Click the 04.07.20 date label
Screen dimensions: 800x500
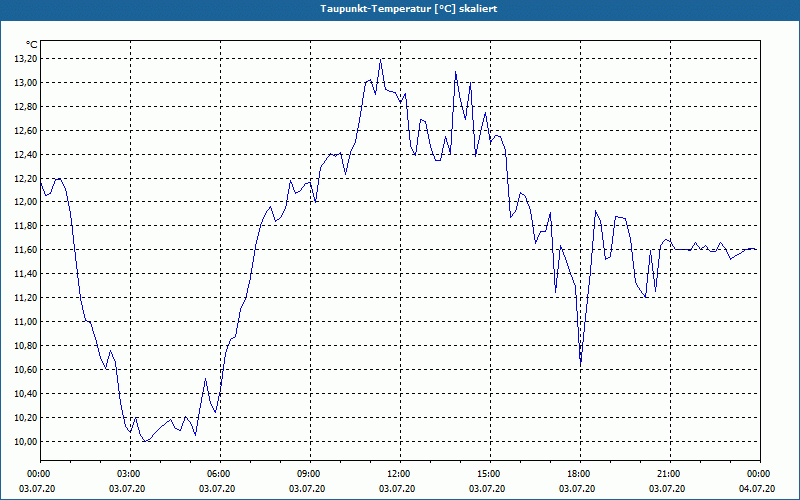pos(757,489)
